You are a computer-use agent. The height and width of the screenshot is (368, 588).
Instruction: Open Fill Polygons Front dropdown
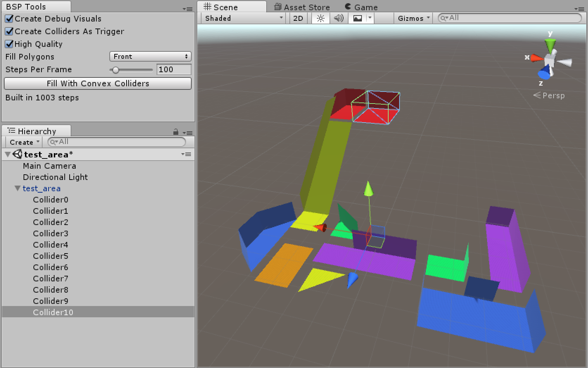pos(151,56)
